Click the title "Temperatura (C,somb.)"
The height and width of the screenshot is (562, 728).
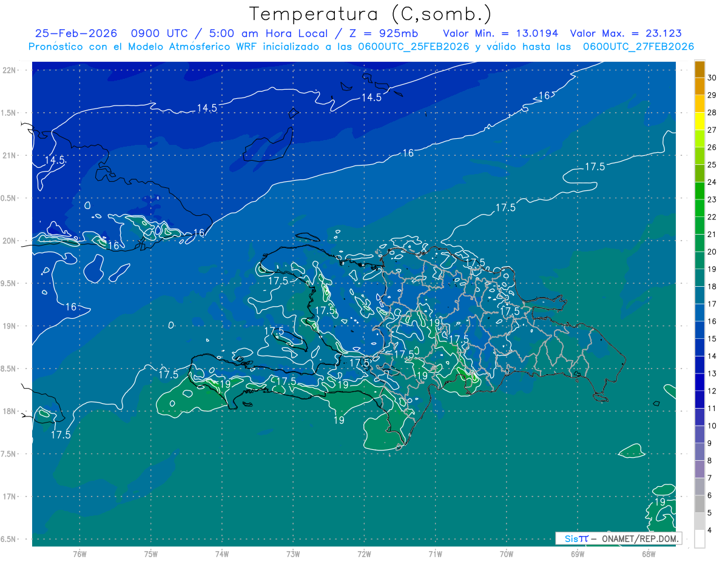pyautogui.click(x=370, y=13)
